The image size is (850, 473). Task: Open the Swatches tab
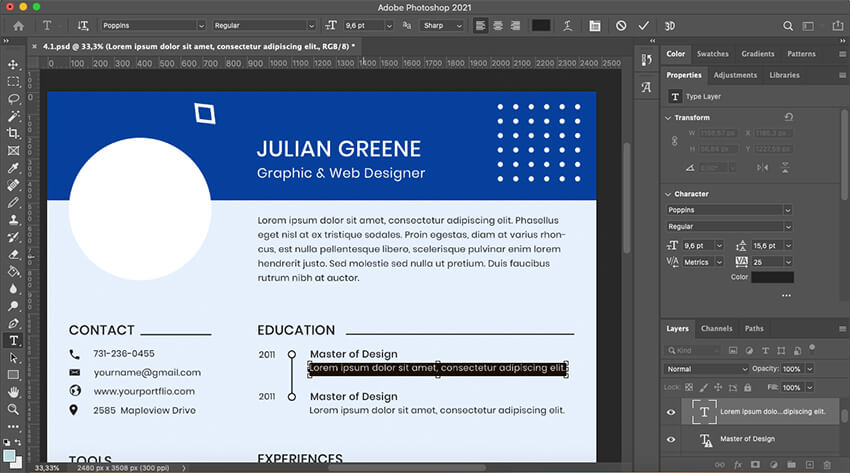712,54
